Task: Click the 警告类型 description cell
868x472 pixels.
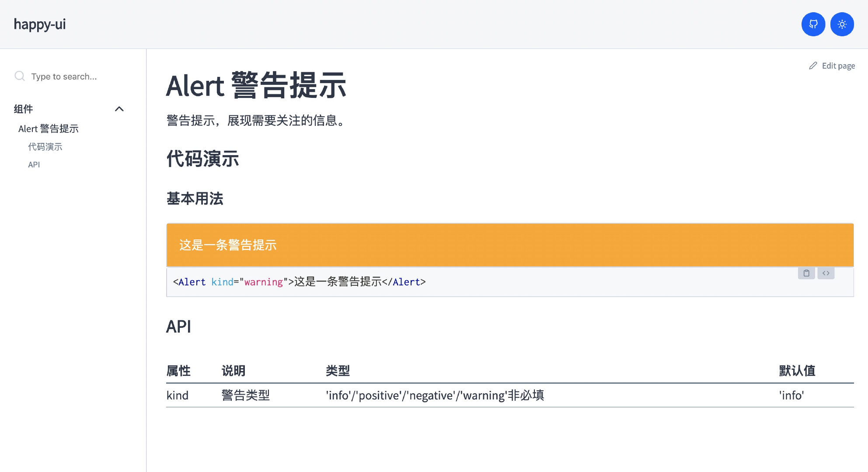Action: tap(246, 396)
